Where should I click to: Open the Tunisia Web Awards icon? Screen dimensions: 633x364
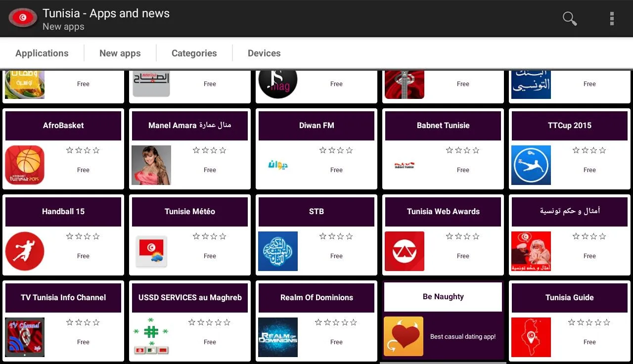[405, 251]
